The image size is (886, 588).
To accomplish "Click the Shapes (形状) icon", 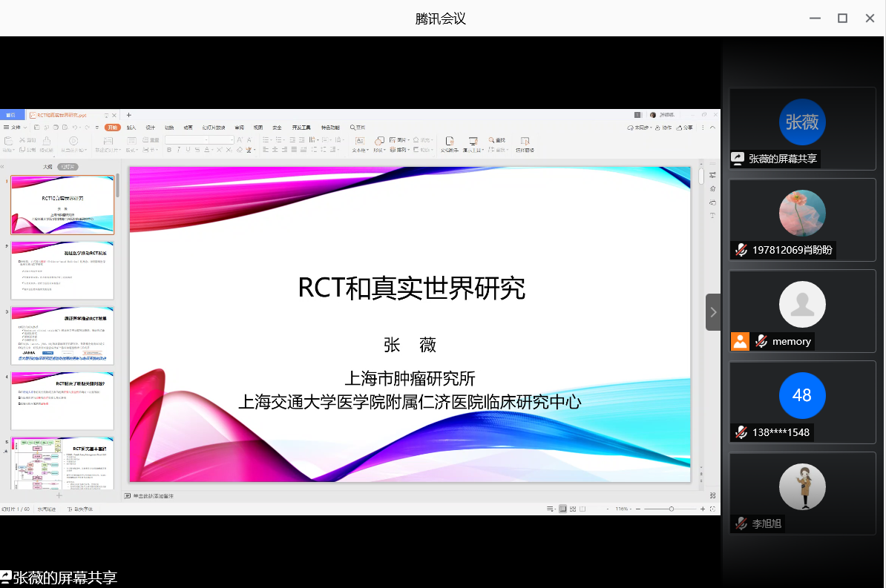I will pos(379,140).
